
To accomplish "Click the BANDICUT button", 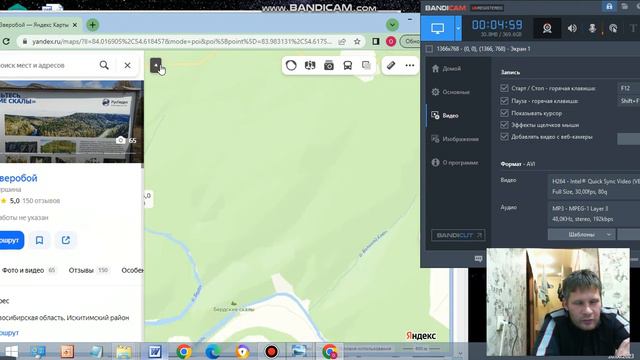I will click(458, 235).
